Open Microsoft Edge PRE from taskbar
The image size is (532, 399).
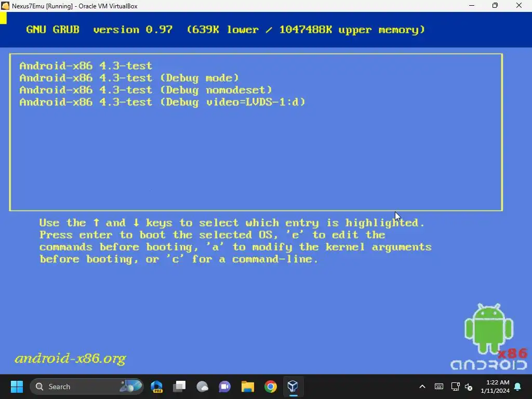pyautogui.click(x=157, y=387)
